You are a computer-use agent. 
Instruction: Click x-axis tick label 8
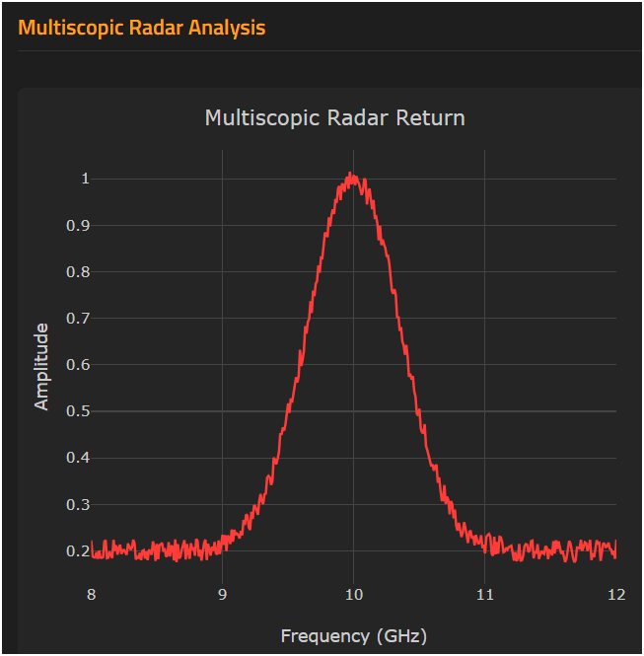tap(92, 594)
